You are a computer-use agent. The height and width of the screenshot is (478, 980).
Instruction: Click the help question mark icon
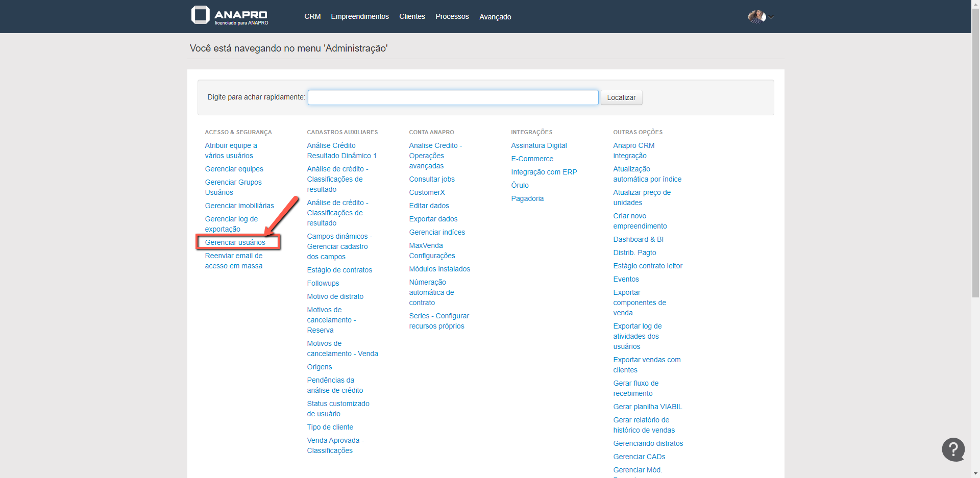point(953,449)
